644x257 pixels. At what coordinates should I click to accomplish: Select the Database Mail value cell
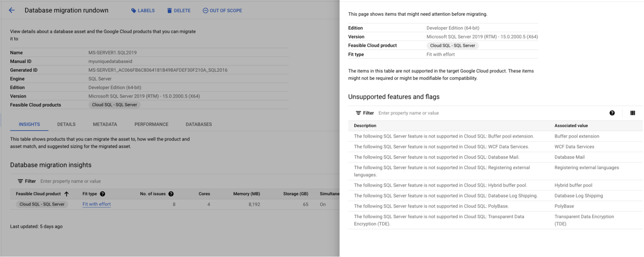coord(569,157)
